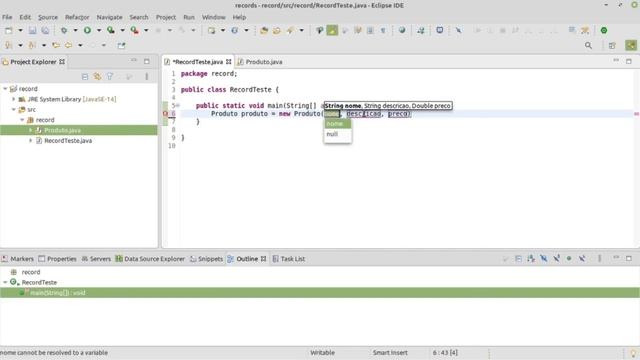Click Collapse All in Project Explorer
Screen dimensions: 640x360
tap(85, 77)
